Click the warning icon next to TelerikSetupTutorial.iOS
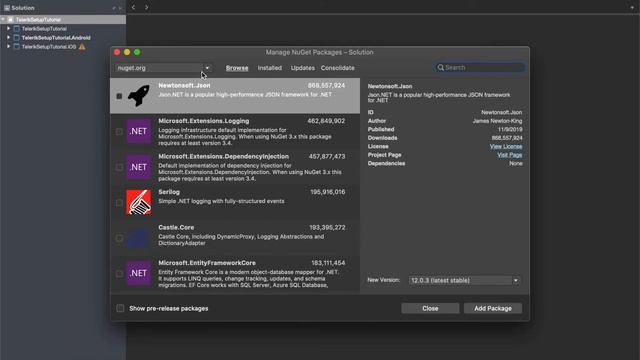The width and height of the screenshot is (640, 360). coord(82,47)
